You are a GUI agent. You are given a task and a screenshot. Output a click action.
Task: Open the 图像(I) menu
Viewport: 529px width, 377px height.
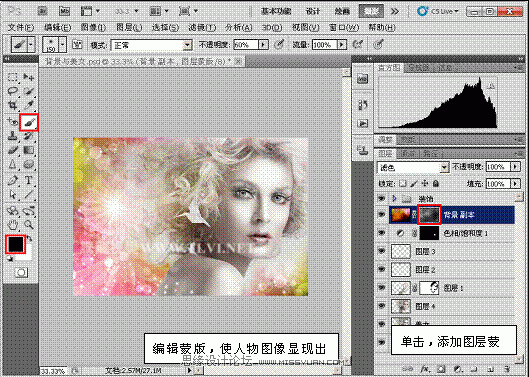(93, 27)
